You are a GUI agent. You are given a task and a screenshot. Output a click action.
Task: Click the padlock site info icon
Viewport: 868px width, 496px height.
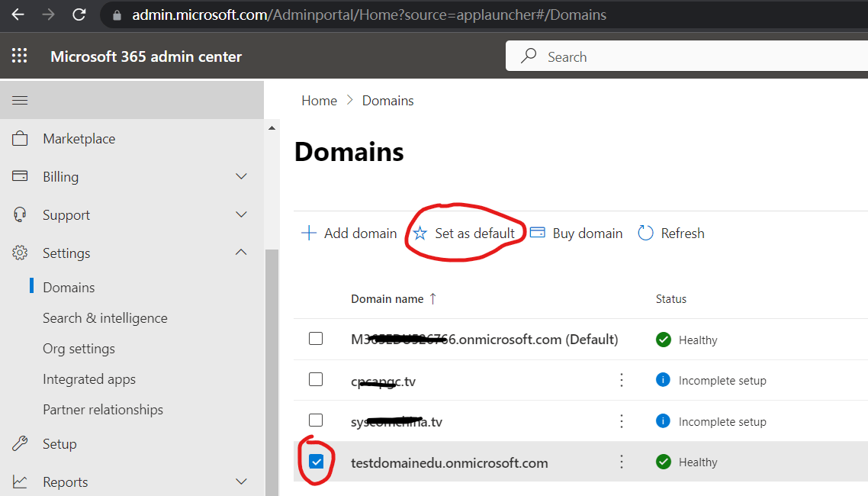pos(117,15)
